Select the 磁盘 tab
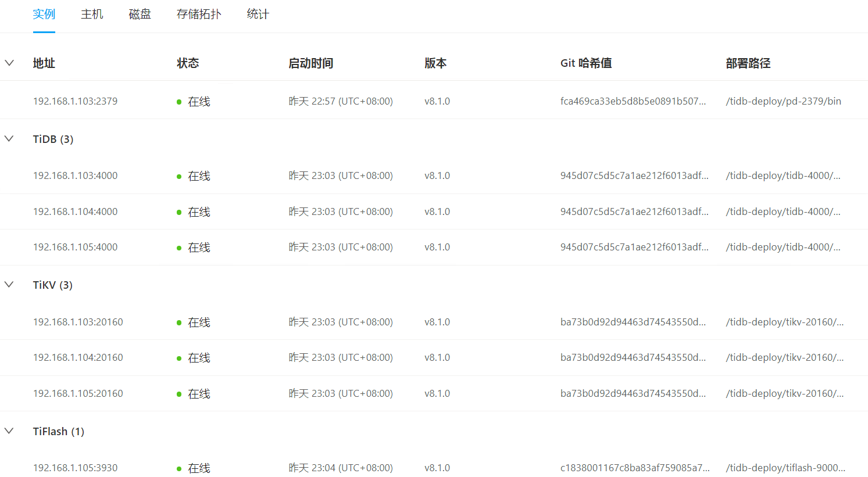Image resolution: width=868 pixels, height=477 pixels. tap(140, 14)
